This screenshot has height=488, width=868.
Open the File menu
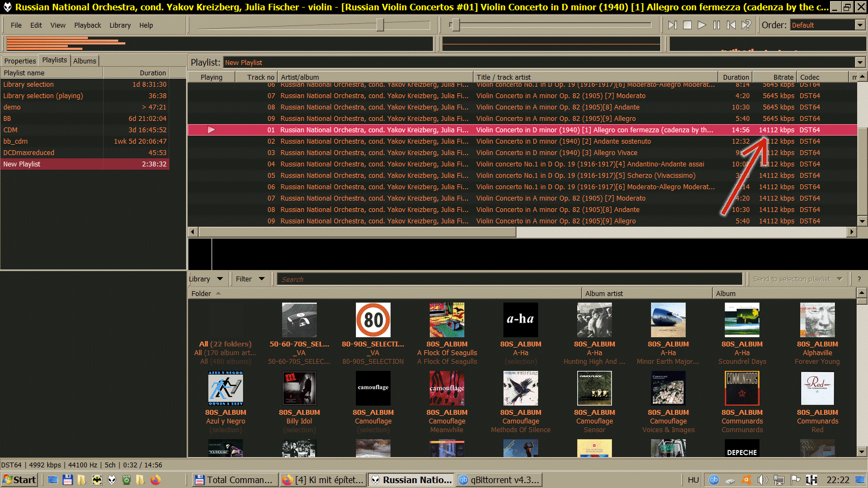point(16,25)
